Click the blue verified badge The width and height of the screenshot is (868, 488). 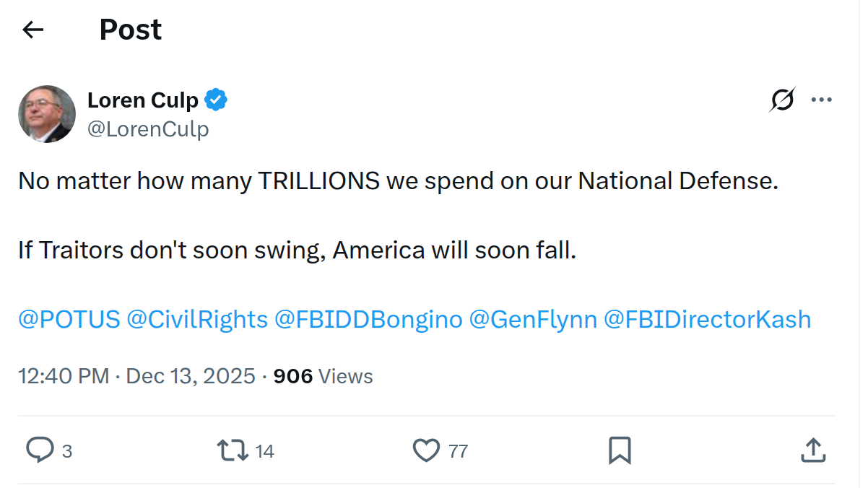216,100
